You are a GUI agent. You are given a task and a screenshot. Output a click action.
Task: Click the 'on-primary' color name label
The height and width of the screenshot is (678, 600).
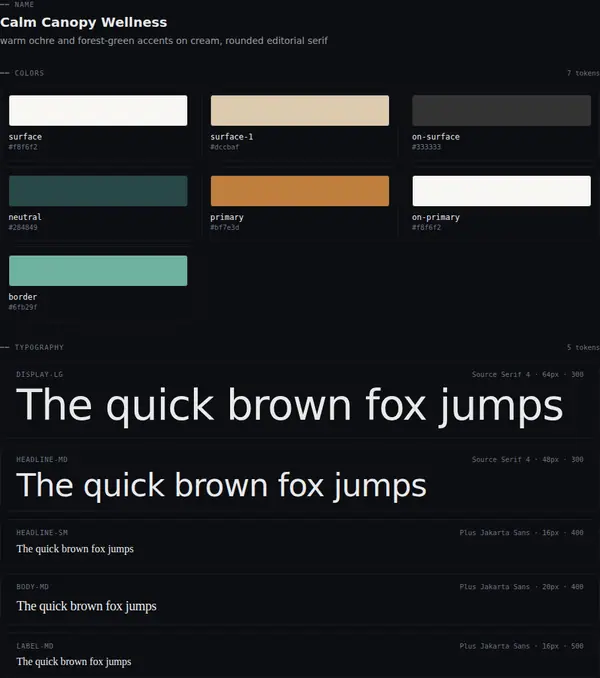[436, 217]
